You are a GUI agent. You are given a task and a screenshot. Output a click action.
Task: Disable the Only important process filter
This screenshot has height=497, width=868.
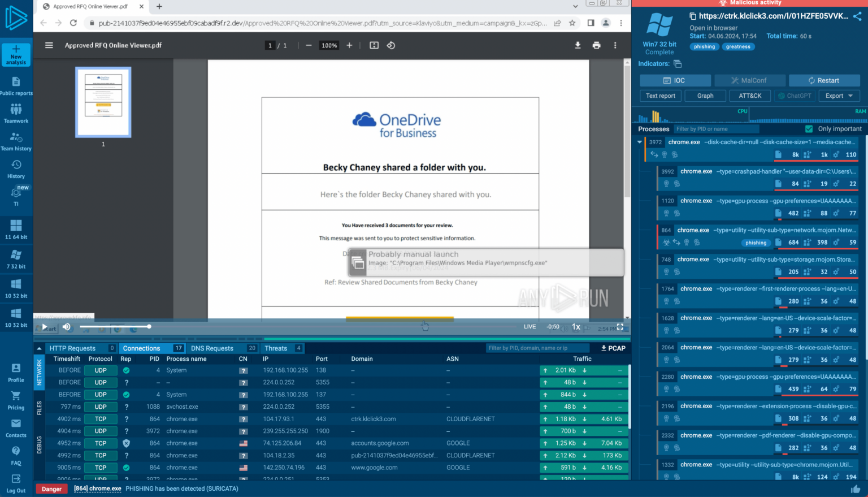(808, 128)
